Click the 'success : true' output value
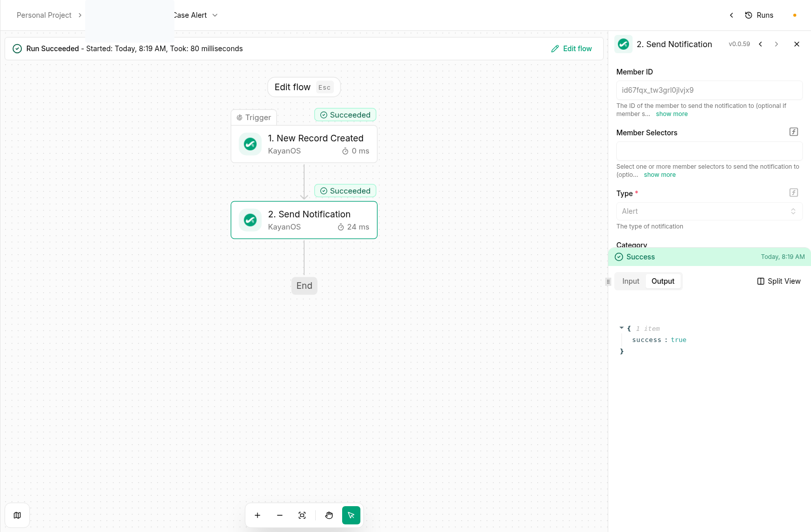The image size is (811, 532). [659, 340]
